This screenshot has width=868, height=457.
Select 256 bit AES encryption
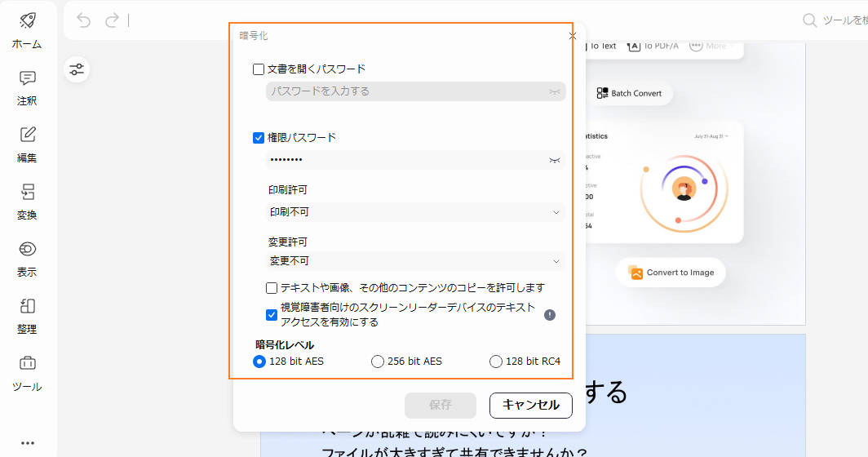click(x=378, y=362)
